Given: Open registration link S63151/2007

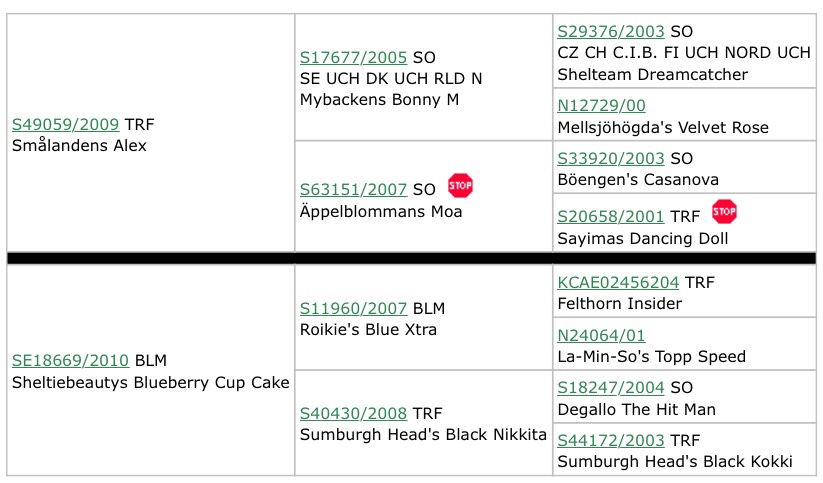Looking at the screenshot, I should click(x=353, y=190).
